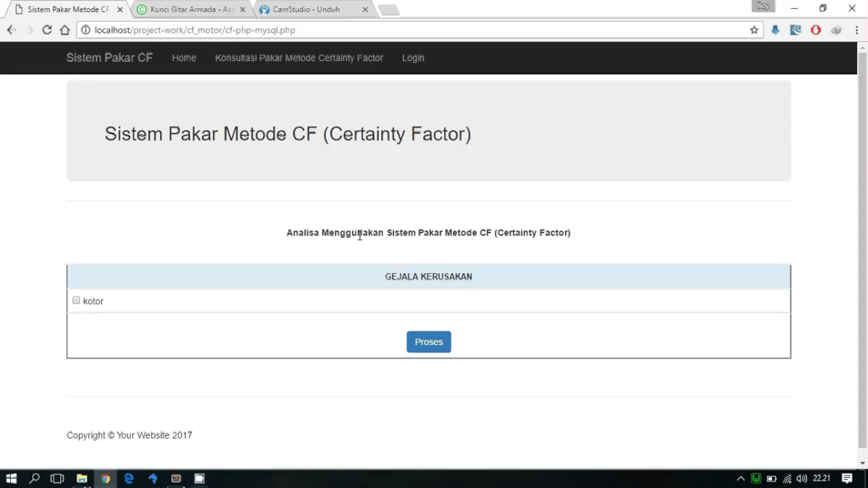
Task: Click the browser home icon
Action: point(65,30)
